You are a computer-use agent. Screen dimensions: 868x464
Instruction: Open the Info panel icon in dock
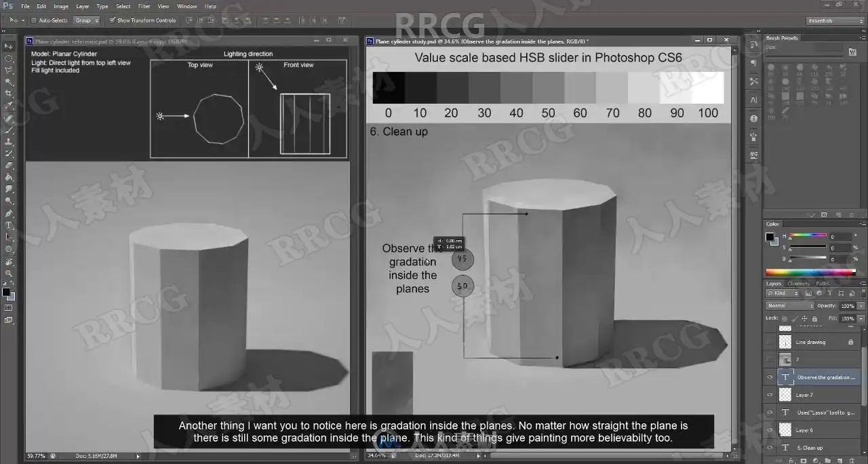(x=754, y=119)
